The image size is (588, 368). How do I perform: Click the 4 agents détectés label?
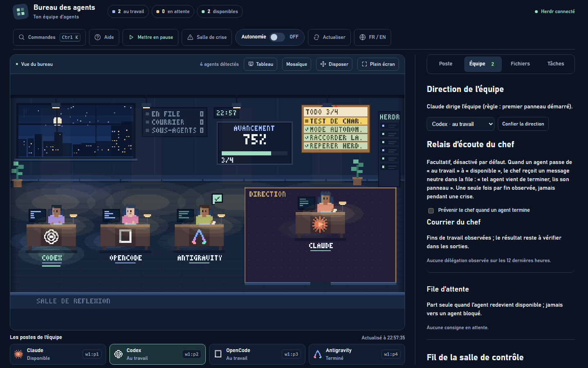pos(219,64)
